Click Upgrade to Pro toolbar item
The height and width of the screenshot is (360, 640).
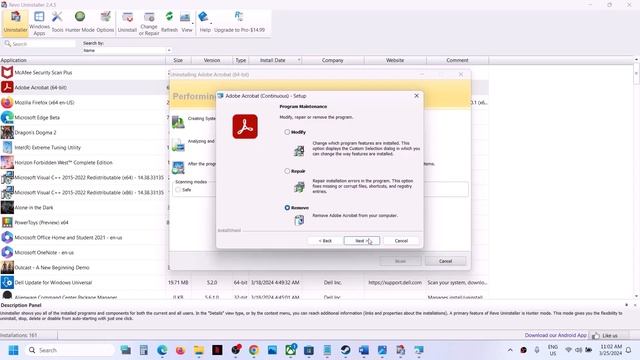click(239, 22)
